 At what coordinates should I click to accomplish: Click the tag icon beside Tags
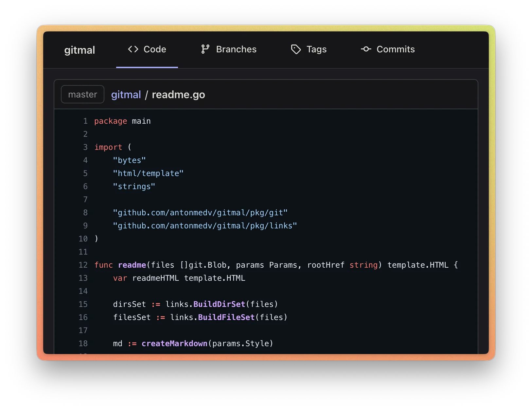pyautogui.click(x=296, y=49)
